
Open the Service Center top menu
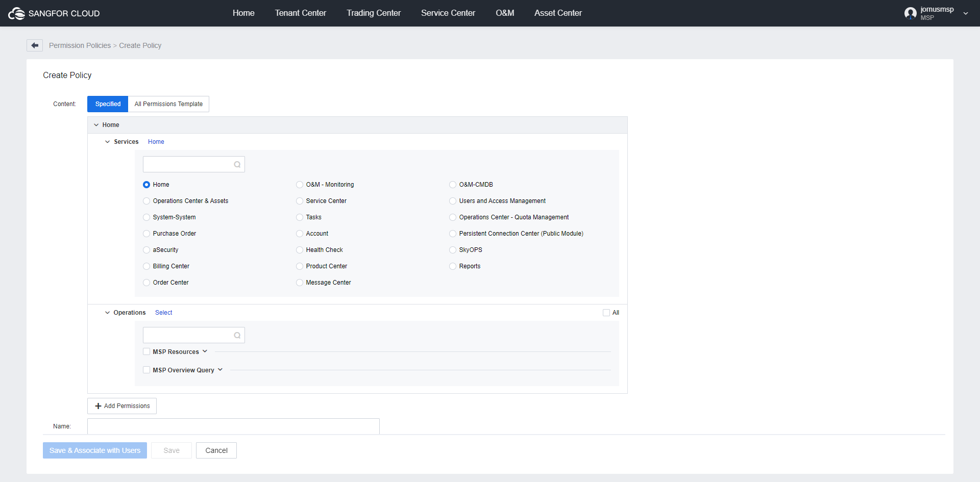(x=448, y=13)
